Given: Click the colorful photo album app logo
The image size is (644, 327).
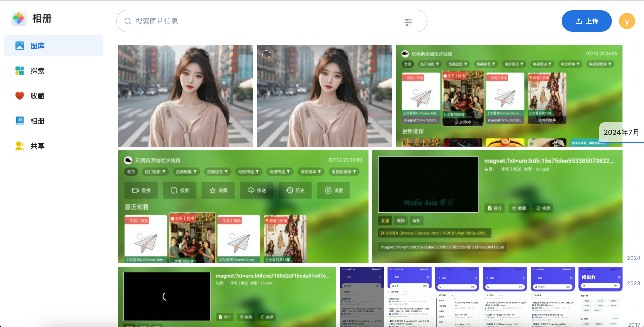Looking at the screenshot, I should pos(19,18).
